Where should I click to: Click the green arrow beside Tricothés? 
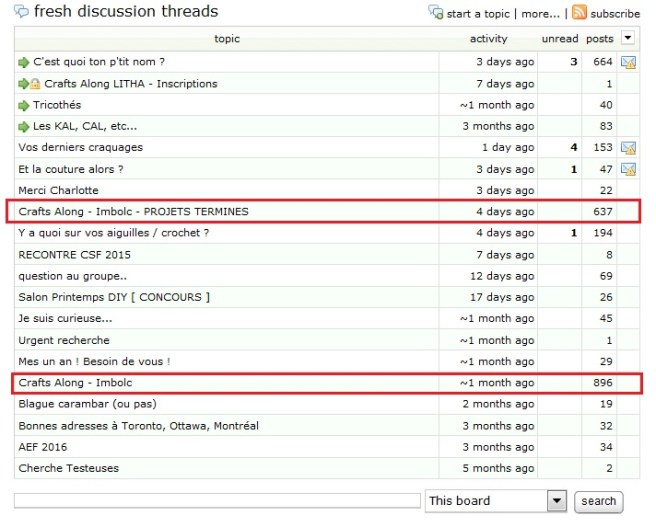(24, 105)
